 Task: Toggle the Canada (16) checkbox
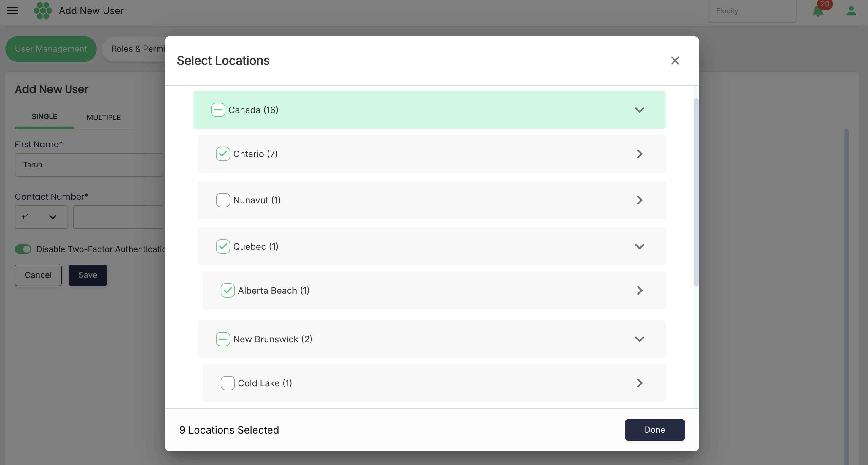(x=218, y=110)
